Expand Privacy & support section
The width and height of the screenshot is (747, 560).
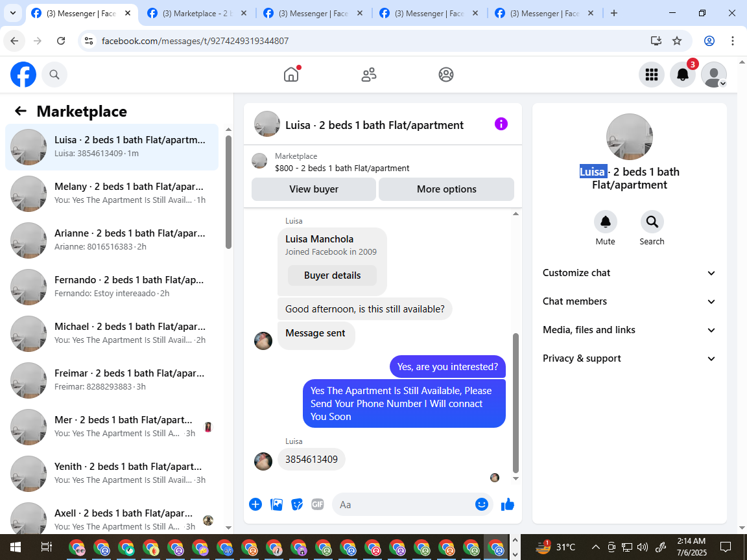pos(630,358)
